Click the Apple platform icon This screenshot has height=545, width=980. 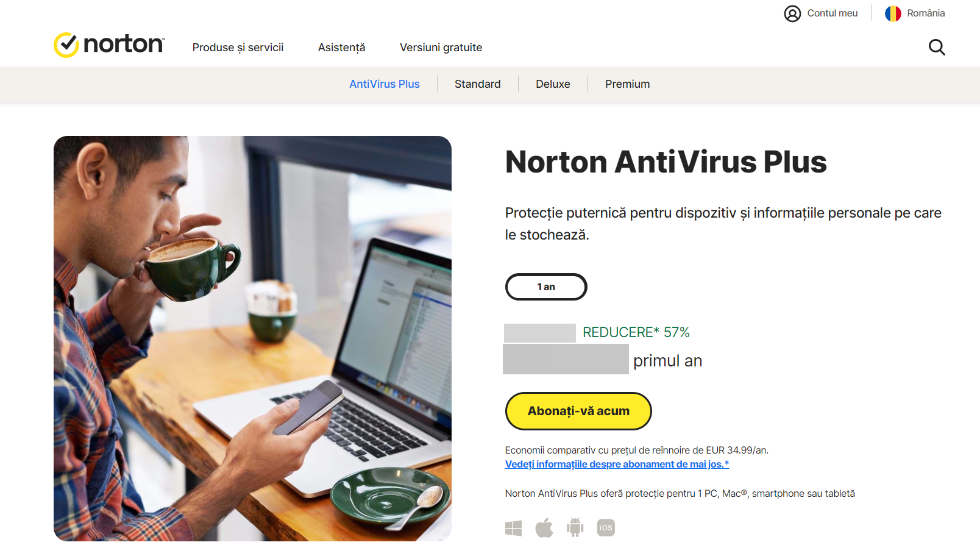pos(544,527)
